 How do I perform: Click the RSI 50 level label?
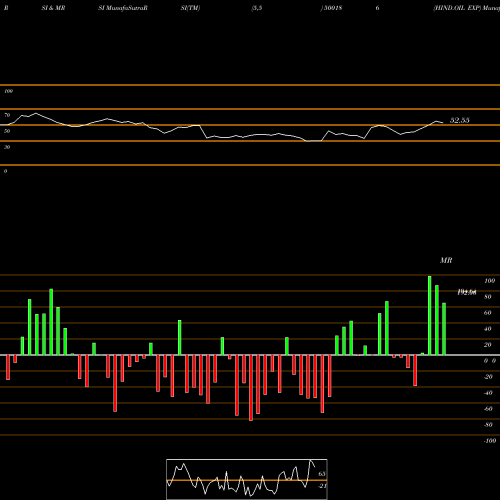coord(7,131)
